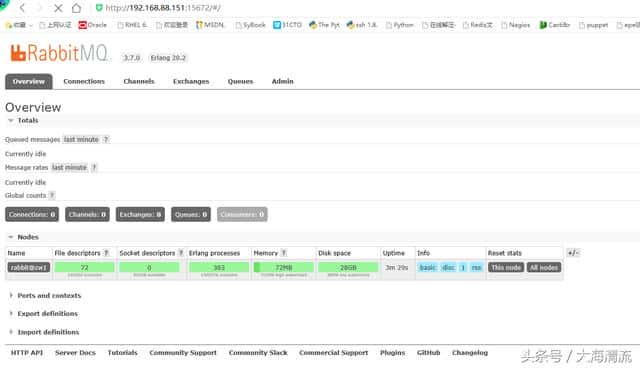Reset stats for This node
Viewport: 640px width, 368px height.
[506, 268]
